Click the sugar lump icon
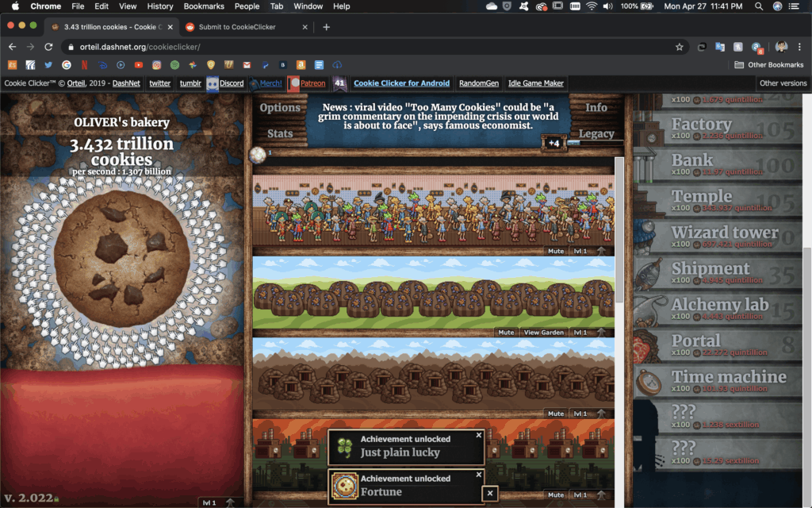 click(258, 155)
